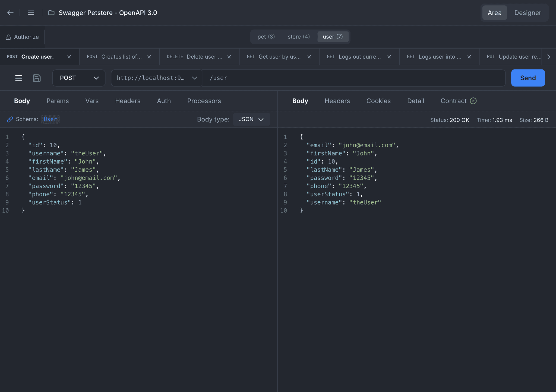Open the User schema link
556x392 pixels.
pyautogui.click(x=50, y=119)
